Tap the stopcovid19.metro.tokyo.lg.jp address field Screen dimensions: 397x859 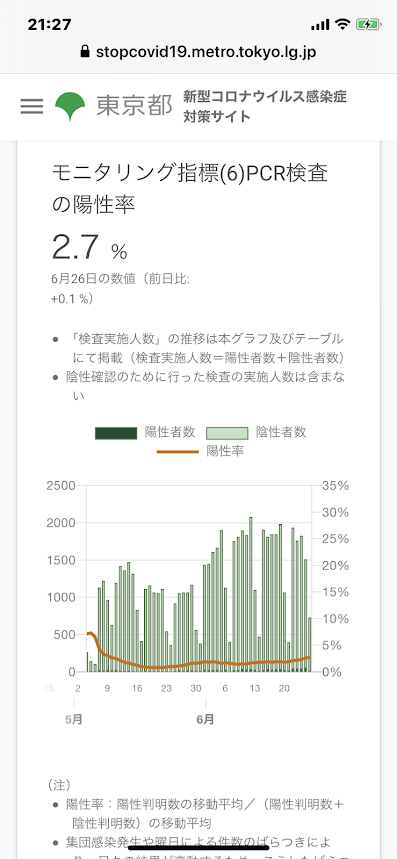click(x=198, y=52)
